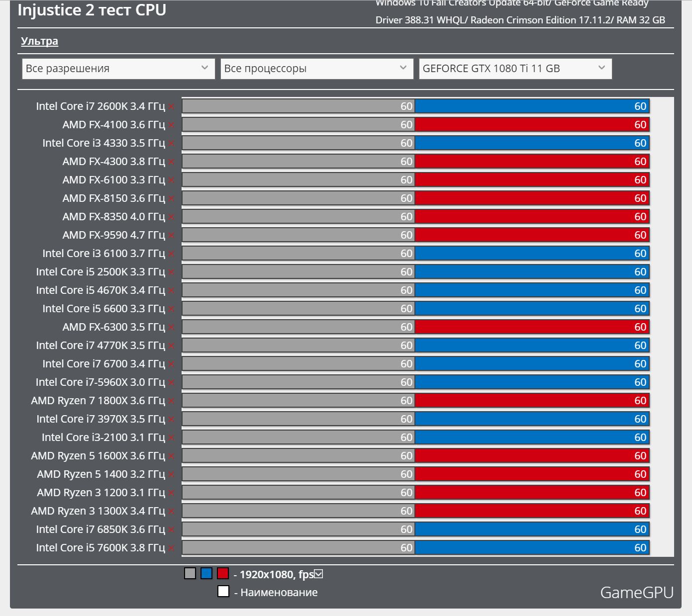
Task: Remove AMD Ryzen 7 1800X using red X
Action: point(171,401)
